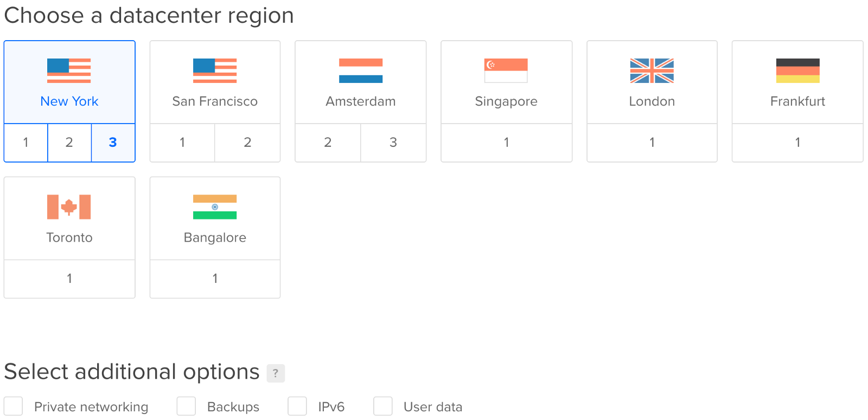
Task: Select the Bangalore India flag icon
Action: coord(215,206)
